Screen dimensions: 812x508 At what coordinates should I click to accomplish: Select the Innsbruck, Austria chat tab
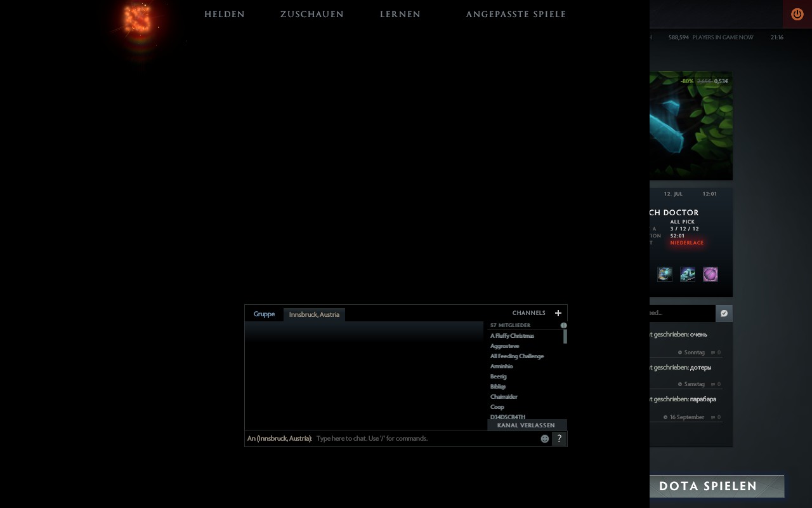(314, 314)
